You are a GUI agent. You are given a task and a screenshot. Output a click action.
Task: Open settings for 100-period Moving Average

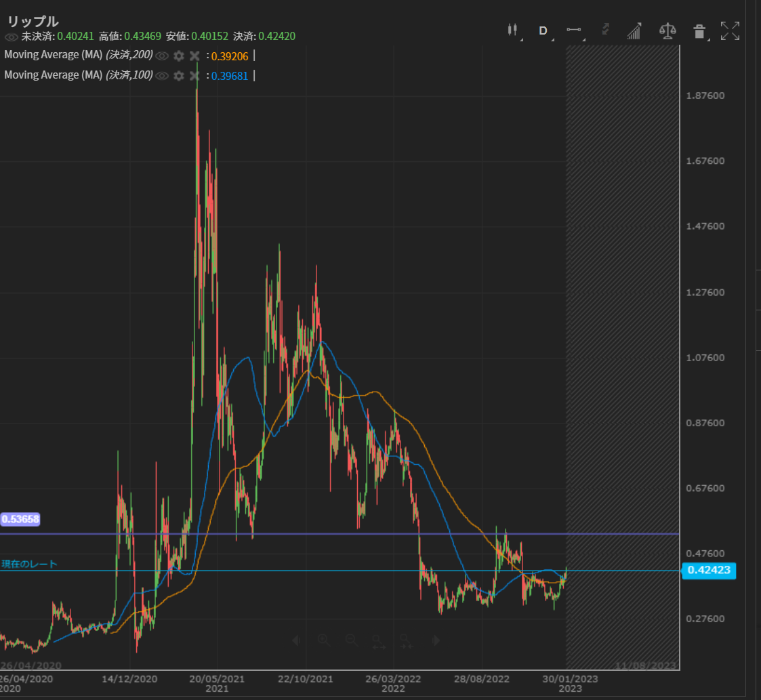point(179,76)
